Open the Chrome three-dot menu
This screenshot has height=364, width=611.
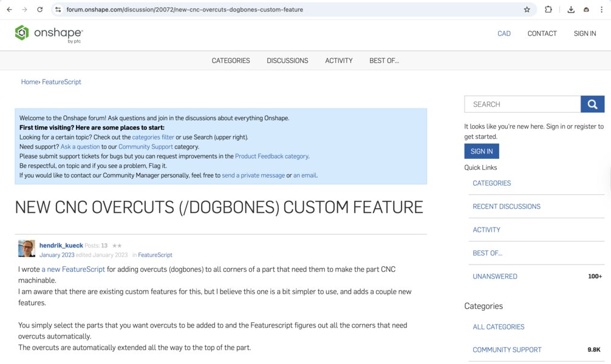(x=601, y=10)
